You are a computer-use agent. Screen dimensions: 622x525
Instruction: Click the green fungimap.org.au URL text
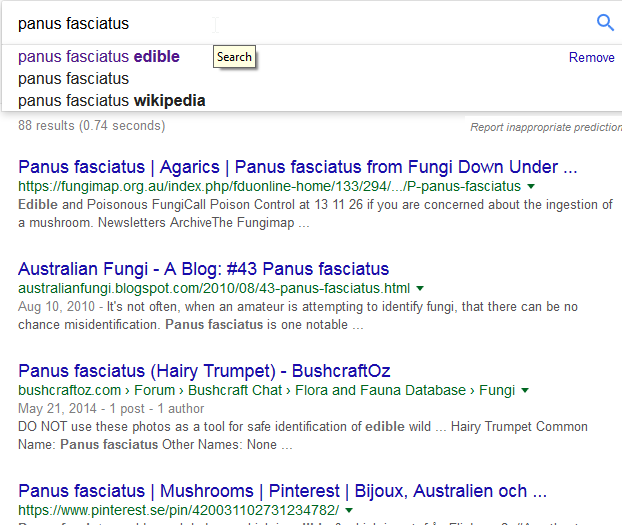click(269, 187)
